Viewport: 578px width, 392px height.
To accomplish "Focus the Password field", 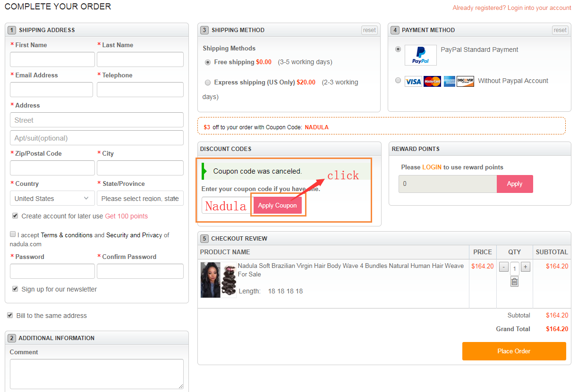I will coord(52,271).
